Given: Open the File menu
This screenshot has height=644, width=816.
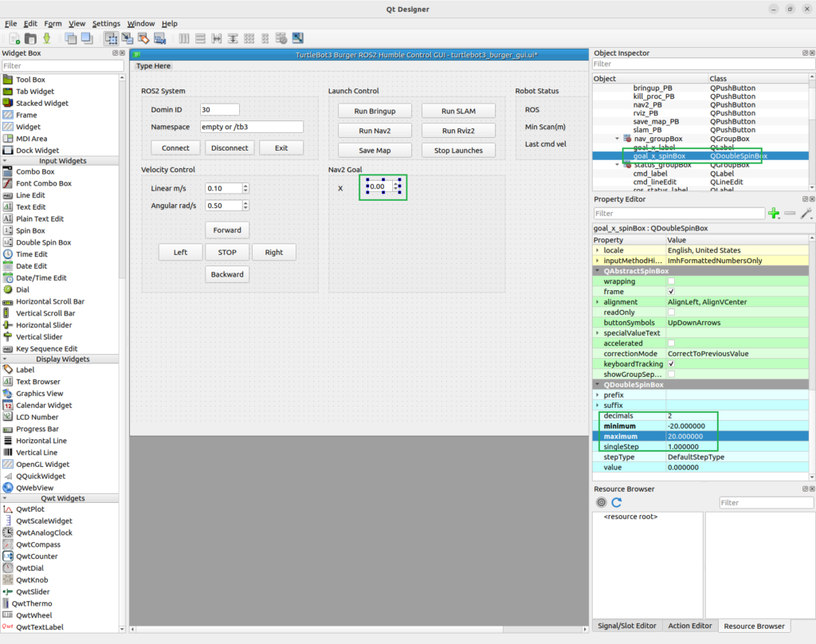Looking at the screenshot, I should [x=10, y=23].
